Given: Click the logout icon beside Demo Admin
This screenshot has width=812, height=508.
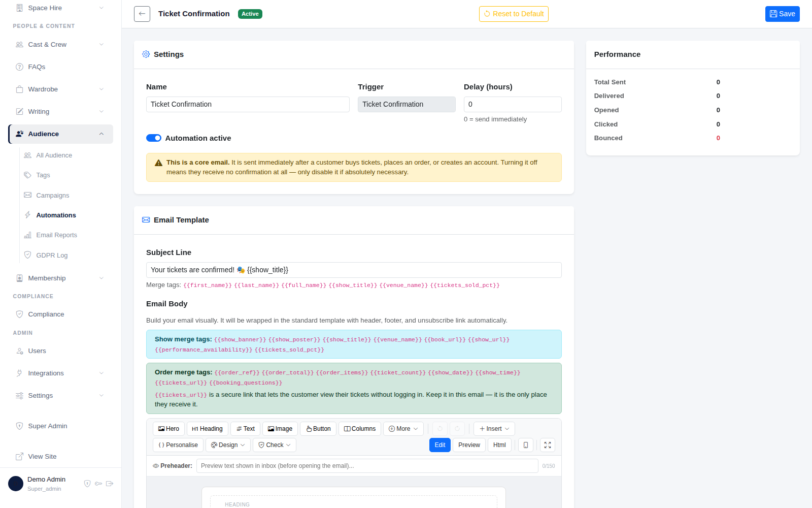Looking at the screenshot, I should tap(110, 484).
